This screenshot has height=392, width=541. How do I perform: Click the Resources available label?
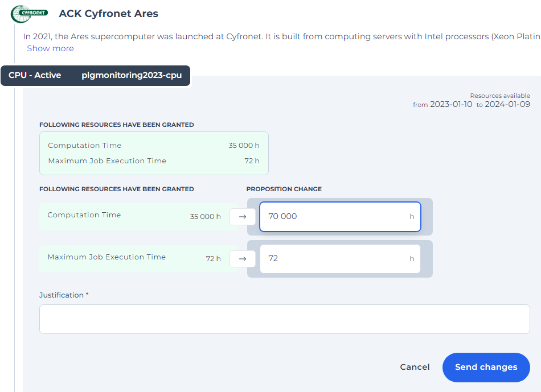[x=500, y=96]
